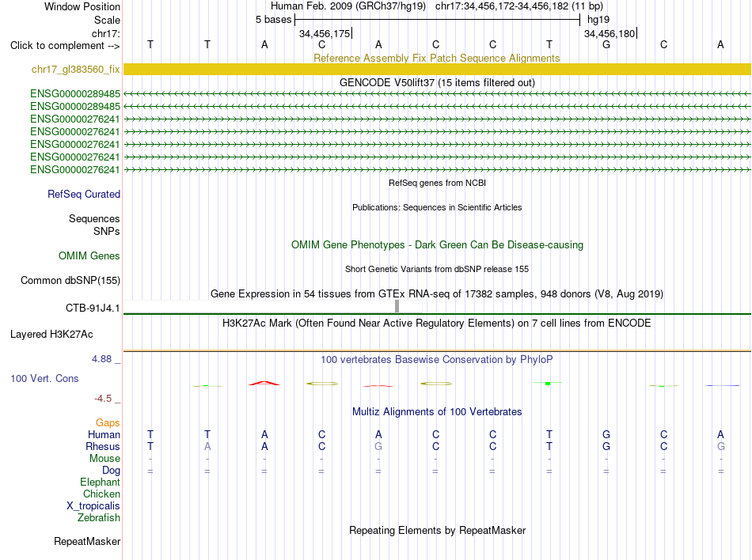Image resolution: width=752 pixels, height=560 pixels.
Task: Click the RepeatMasker track label
Action: pyautogui.click(x=87, y=541)
